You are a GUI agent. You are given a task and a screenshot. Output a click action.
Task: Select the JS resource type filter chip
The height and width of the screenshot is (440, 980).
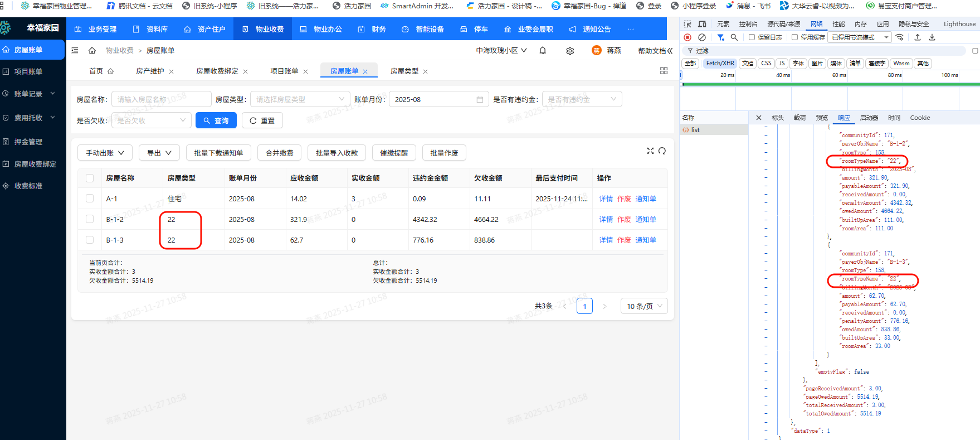[782, 64]
